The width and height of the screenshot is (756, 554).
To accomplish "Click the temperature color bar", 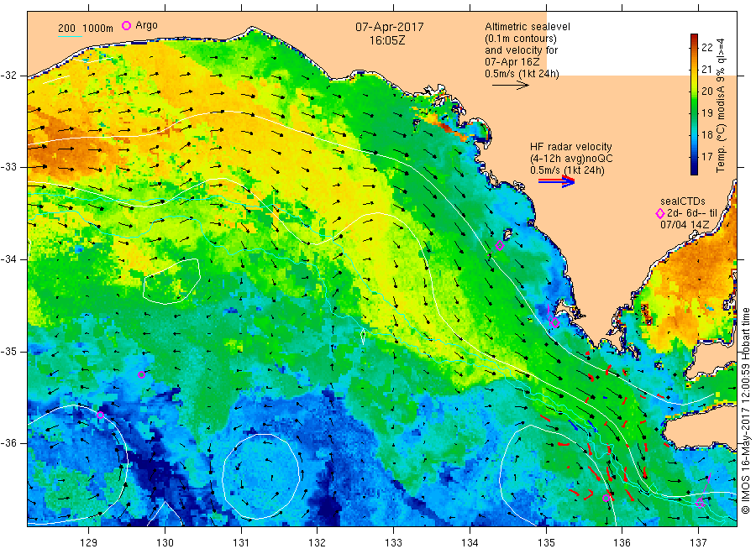I will 694,104.
